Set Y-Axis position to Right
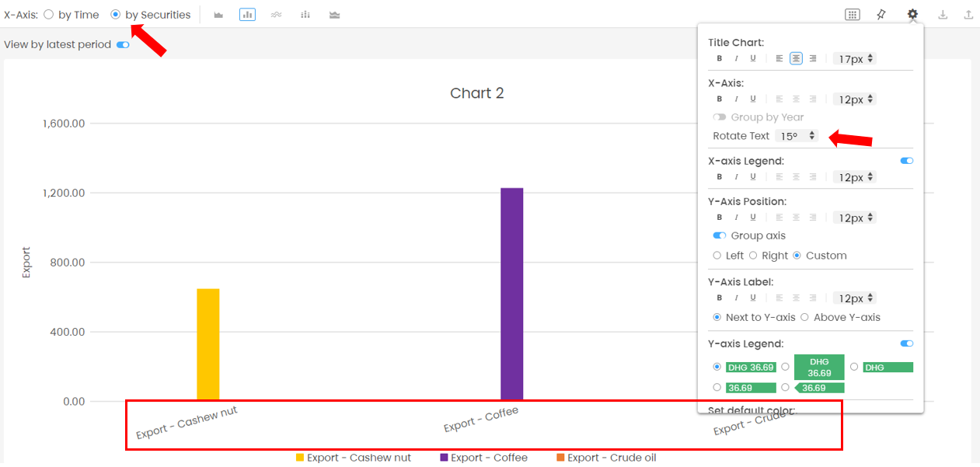The width and height of the screenshot is (980, 467). [x=753, y=256]
